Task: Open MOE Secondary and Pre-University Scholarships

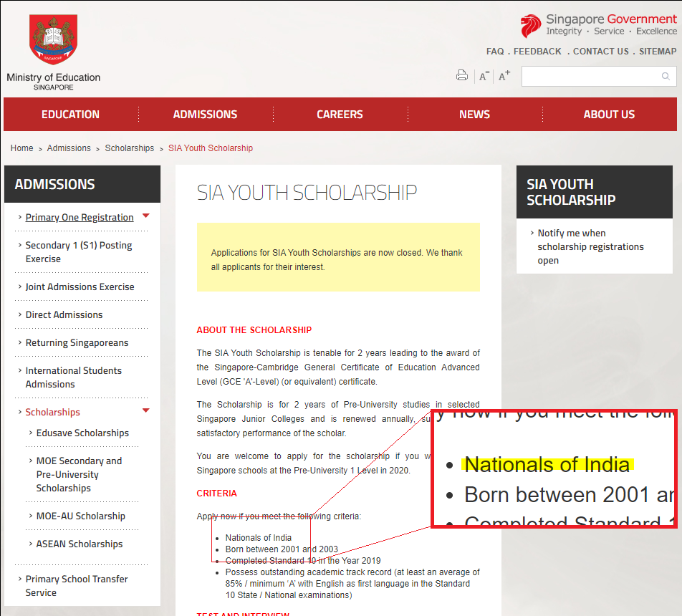Action: pyautogui.click(x=79, y=474)
